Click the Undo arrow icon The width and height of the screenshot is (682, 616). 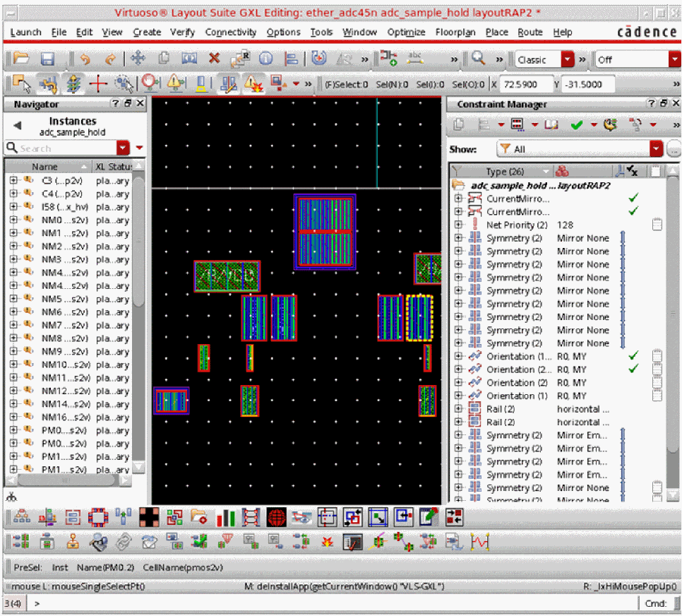(85, 59)
